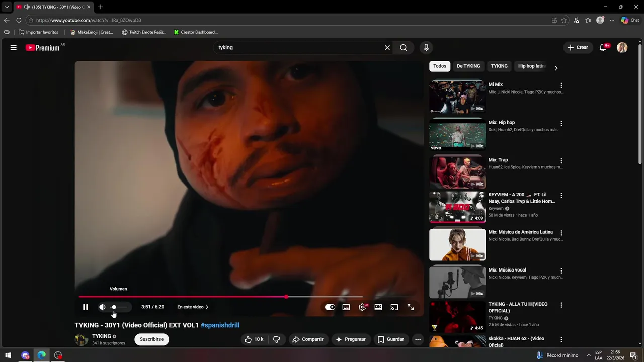The height and width of the screenshot is (362, 644).
Task: Toggle the autoplay switch
Action: (x=330, y=307)
